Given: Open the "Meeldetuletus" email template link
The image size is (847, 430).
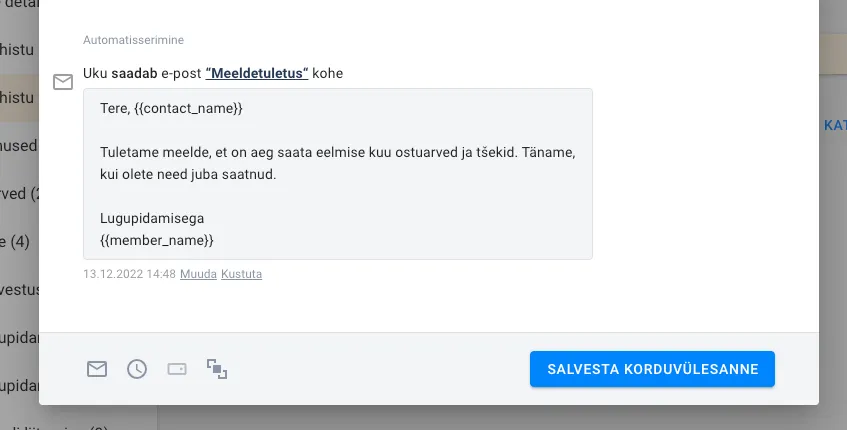Looking at the screenshot, I should click(256, 74).
